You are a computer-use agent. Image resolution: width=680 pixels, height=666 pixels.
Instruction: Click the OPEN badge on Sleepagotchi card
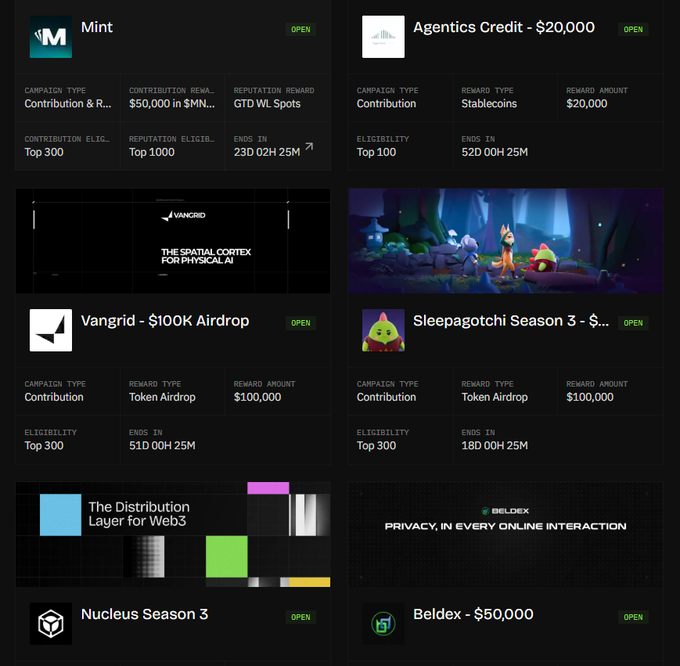(633, 323)
